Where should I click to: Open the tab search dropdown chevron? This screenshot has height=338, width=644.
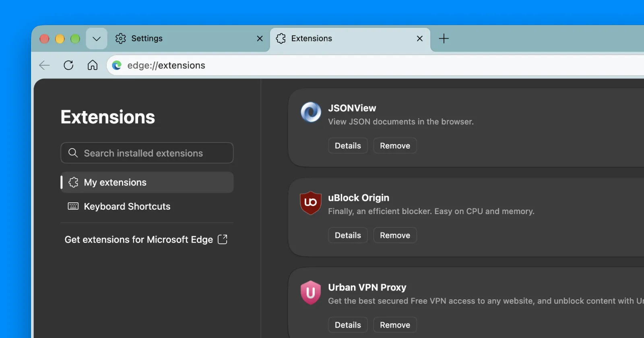coord(97,39)
